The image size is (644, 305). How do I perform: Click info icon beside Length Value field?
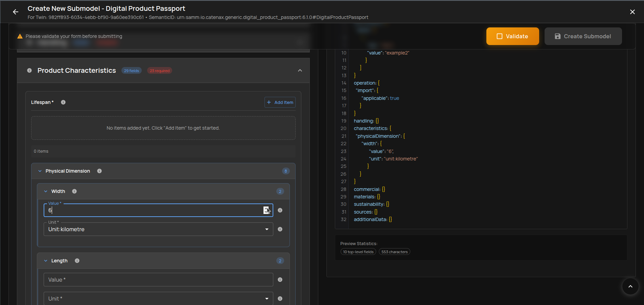(x=280, y=280)
